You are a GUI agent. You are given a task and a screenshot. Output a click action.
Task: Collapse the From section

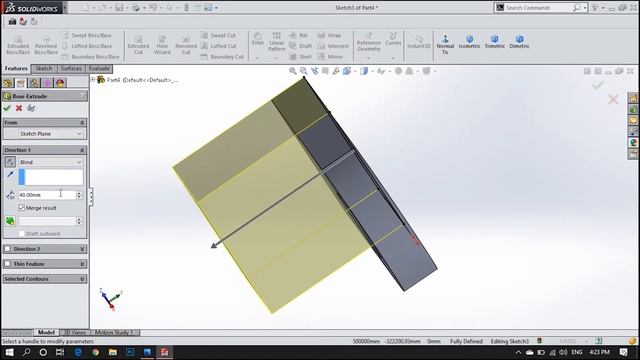click(x=82, y=123)
